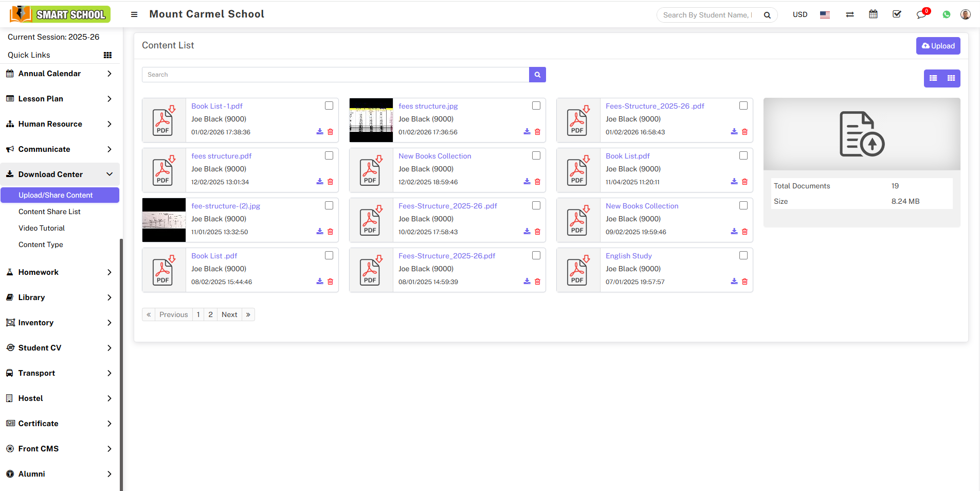Go to Next page of results
This screenshot has width=980, height=491.
coord(229,314)
